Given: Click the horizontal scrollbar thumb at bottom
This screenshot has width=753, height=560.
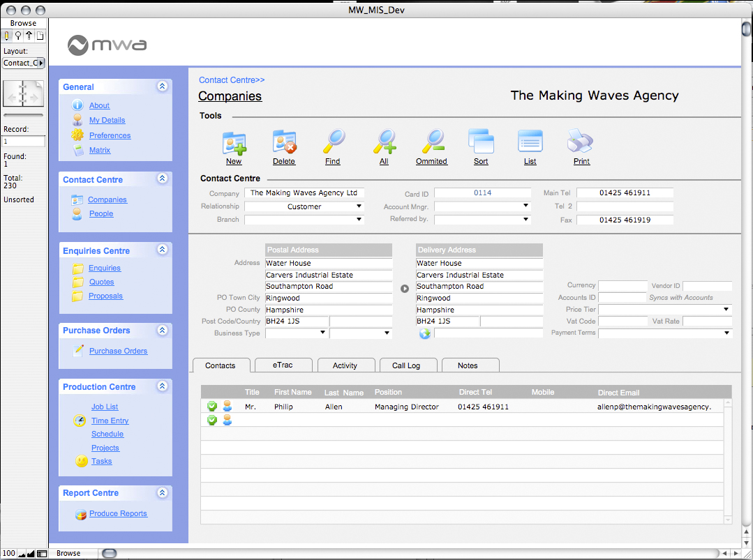Looking at the screenshot, I should pos(110,553).
